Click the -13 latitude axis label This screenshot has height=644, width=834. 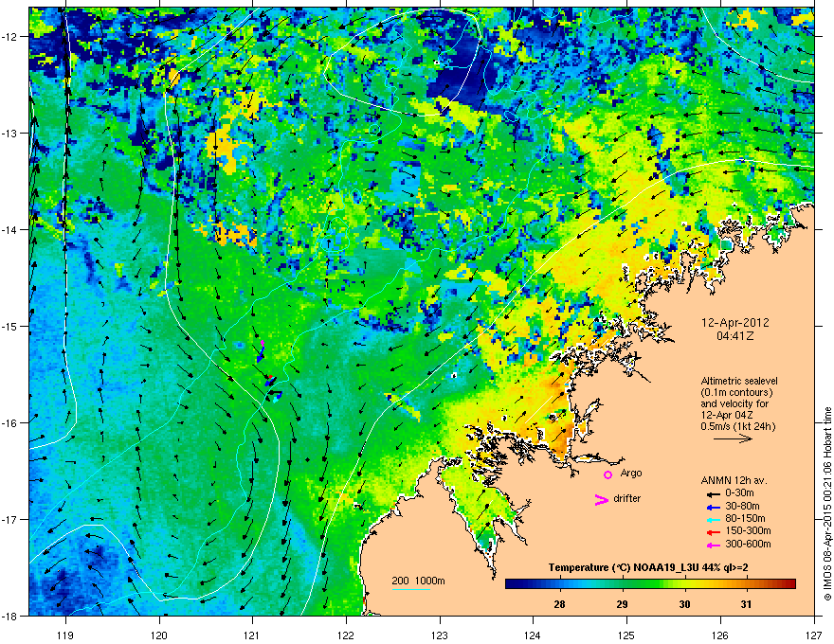[10, 134]
